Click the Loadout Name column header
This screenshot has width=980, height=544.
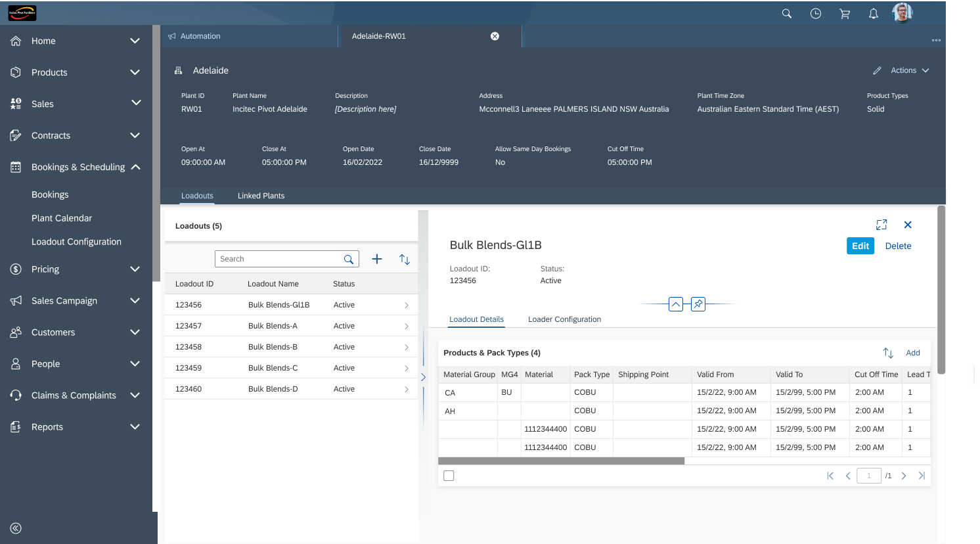point(273,284)
